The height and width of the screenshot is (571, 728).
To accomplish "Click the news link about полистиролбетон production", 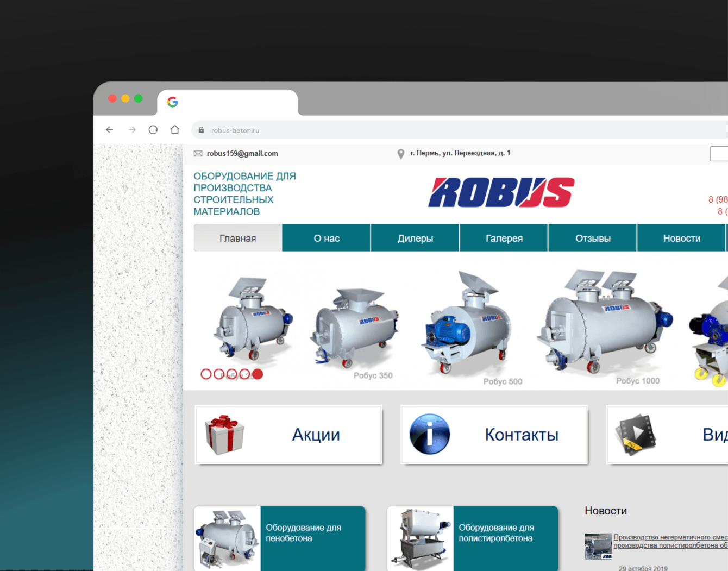I will point(667,541).
